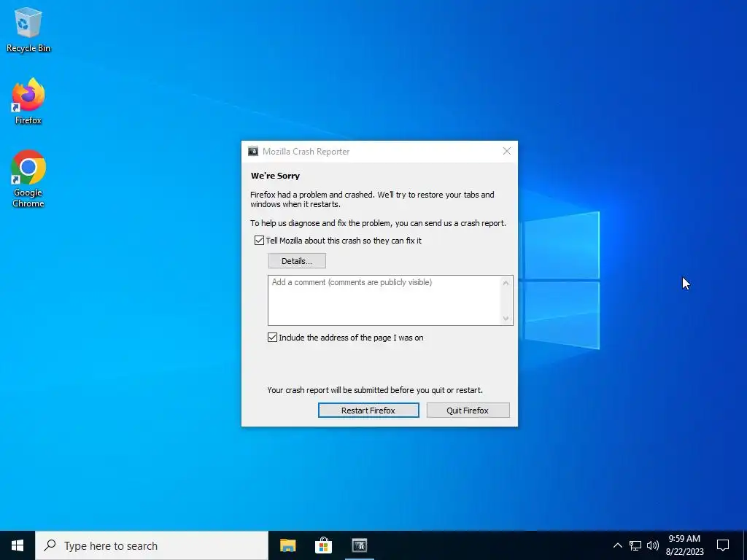747x560 pixels.
Task: Open the network status tray icon
Action: [635, 545]
